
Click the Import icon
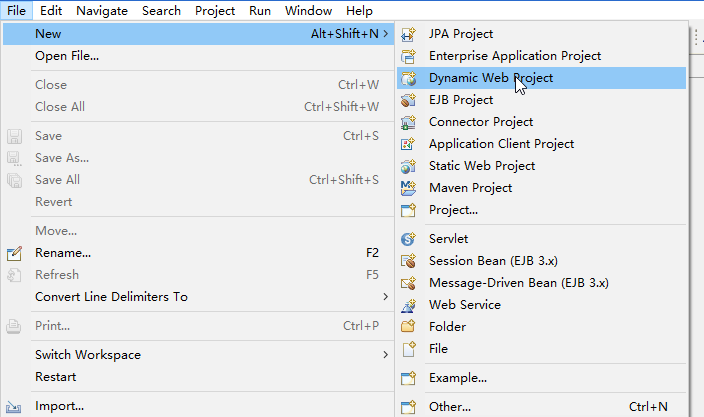pyautogui.click(x=14, y=407)
